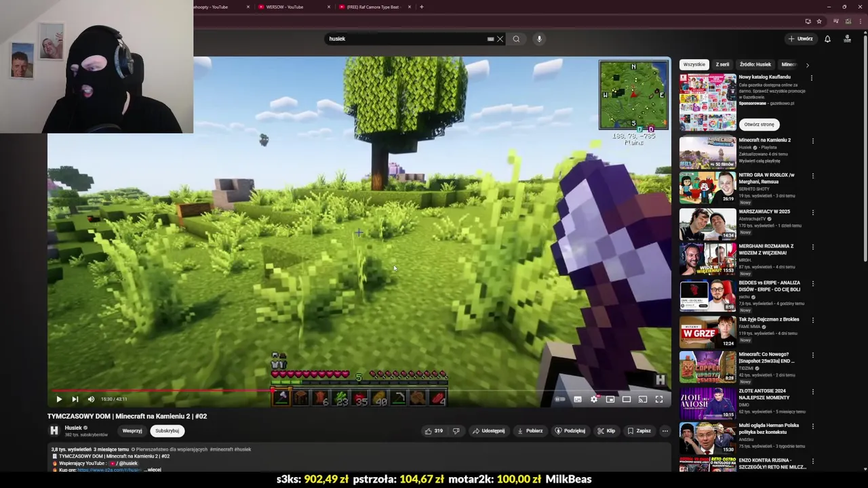
Task: Mute the video volume speaker icon
Action: click(x=91, y=399)
